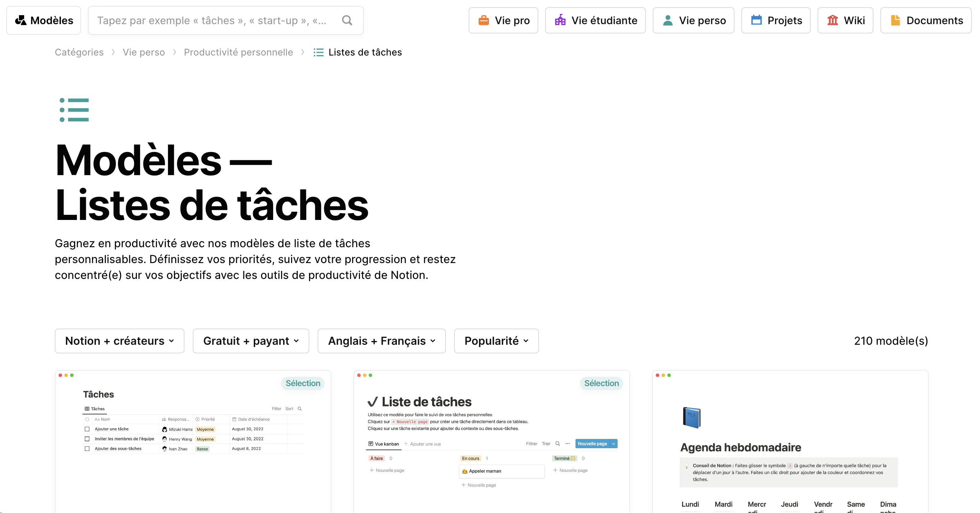Click the Projets calendar icon
The height and width of the screenshot is (513, 980).
tap(756, 20)
